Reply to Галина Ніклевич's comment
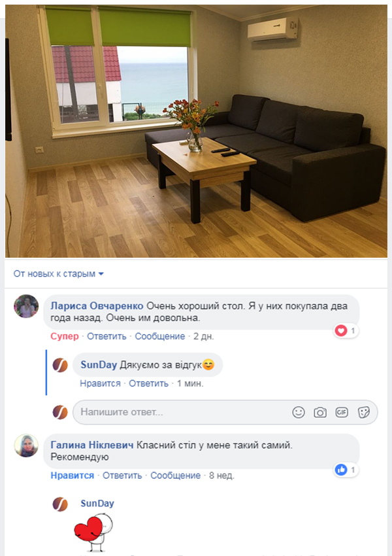 click(x=122, y=476)
